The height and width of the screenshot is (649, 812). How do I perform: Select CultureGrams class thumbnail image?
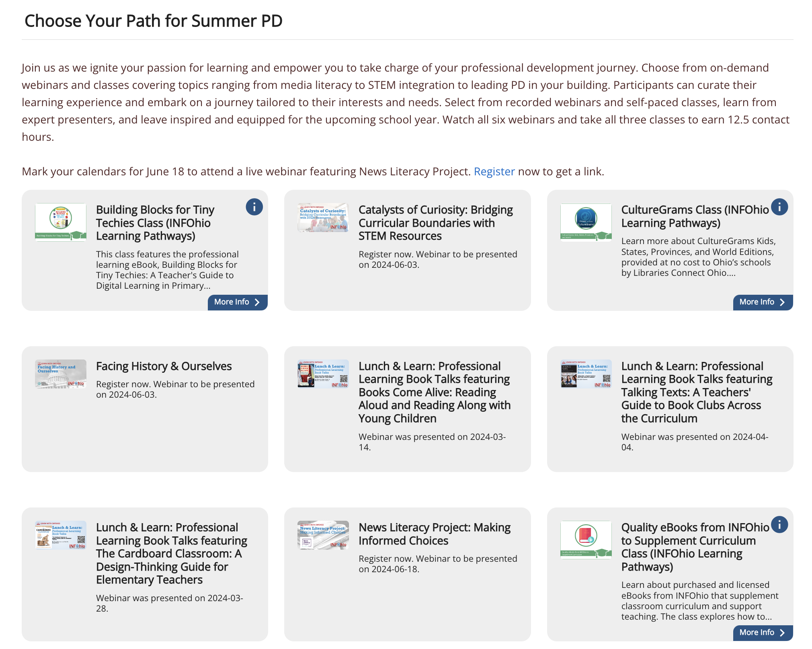586,222
